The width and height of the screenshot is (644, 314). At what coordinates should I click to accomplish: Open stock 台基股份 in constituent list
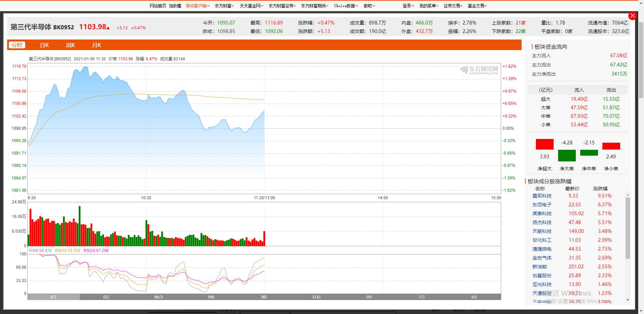542,276
